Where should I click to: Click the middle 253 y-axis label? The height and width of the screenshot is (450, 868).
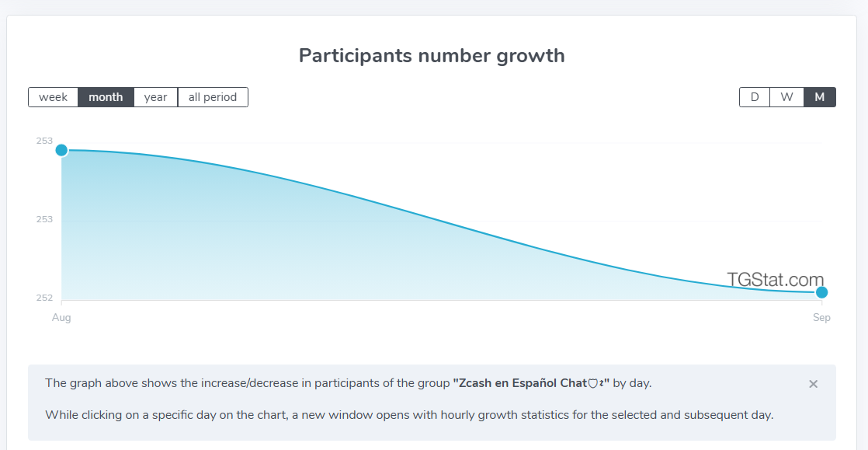44,219
